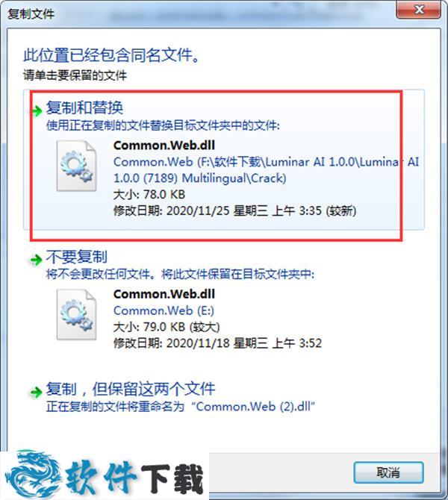This screenshot has height=500, width=448.
Task: Click the rename note mentioning Common.Web (2).dll
Action: pyautogui.click(x=181, y=407)
